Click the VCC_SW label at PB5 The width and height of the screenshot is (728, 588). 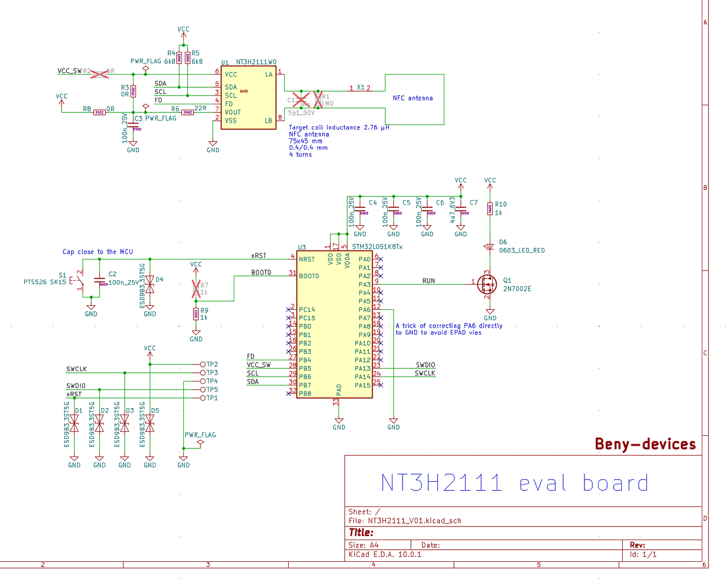click(x=258, y=365)
